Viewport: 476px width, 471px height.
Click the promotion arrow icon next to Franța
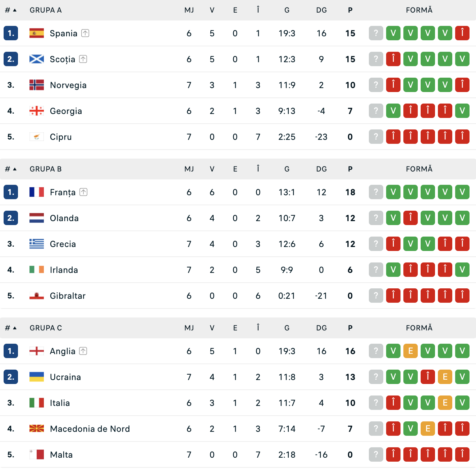tap(83, 192)
